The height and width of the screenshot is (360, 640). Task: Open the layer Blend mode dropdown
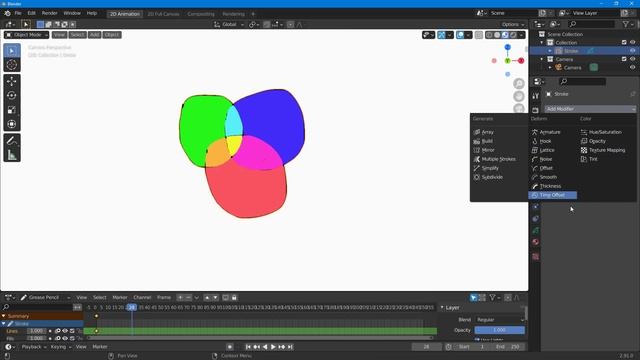tap(500, 320)
